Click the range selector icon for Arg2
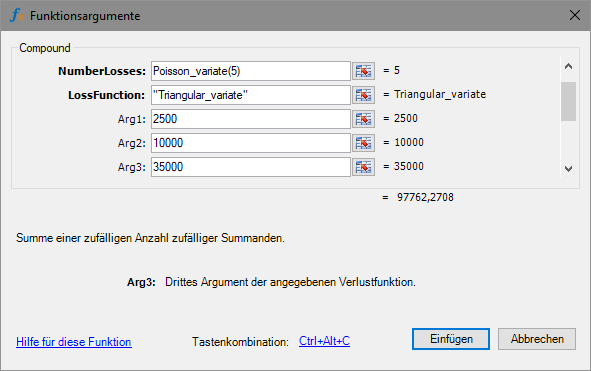This screenshot has width=591, height=371. (363, 143)
